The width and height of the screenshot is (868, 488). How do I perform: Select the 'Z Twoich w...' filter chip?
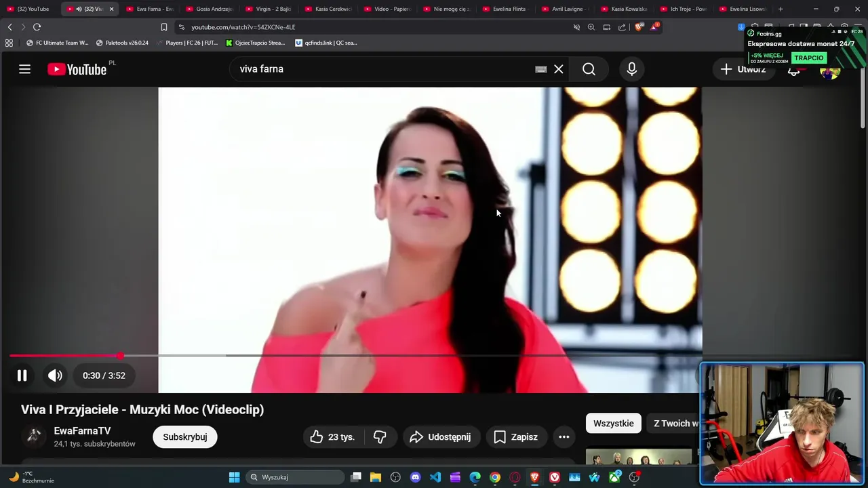click(674, 424)
